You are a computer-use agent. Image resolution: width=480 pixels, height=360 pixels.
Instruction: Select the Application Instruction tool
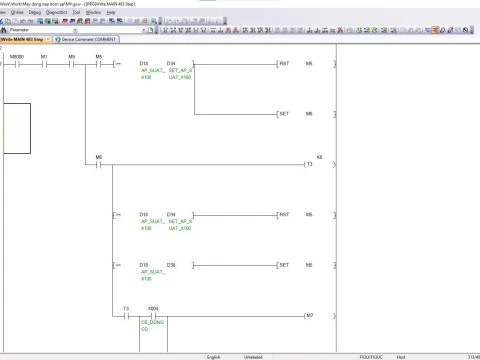tap(204, 30)
